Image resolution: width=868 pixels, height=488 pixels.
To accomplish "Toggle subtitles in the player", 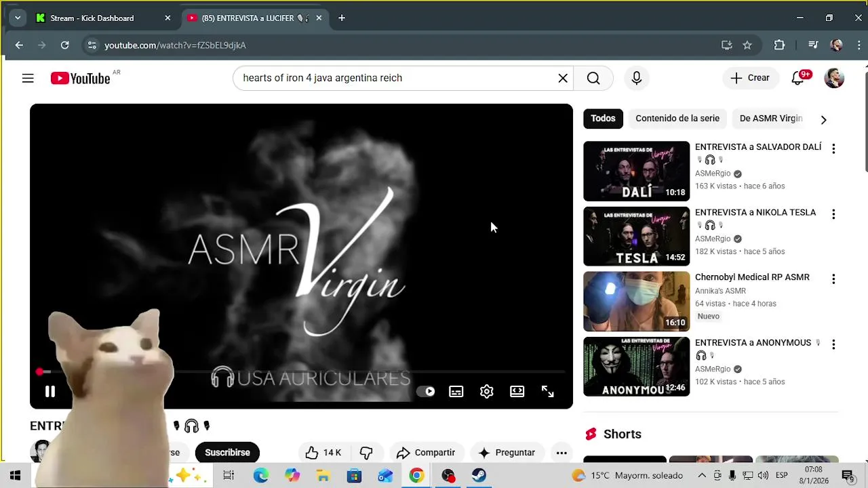I will tap(456, 391).
